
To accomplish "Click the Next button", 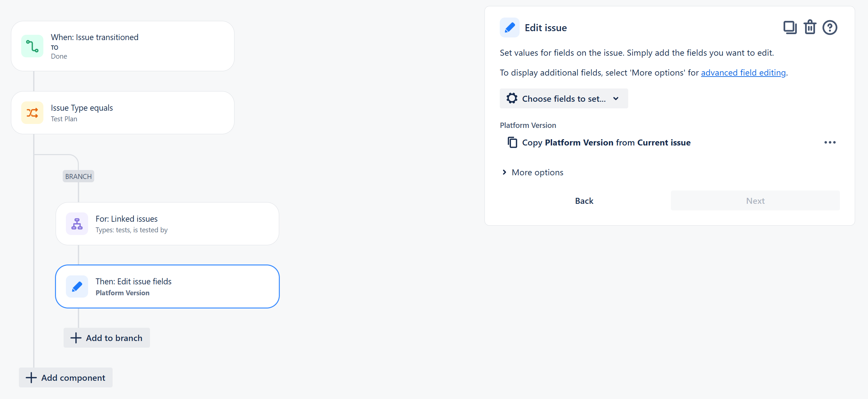I will point(755,201).
